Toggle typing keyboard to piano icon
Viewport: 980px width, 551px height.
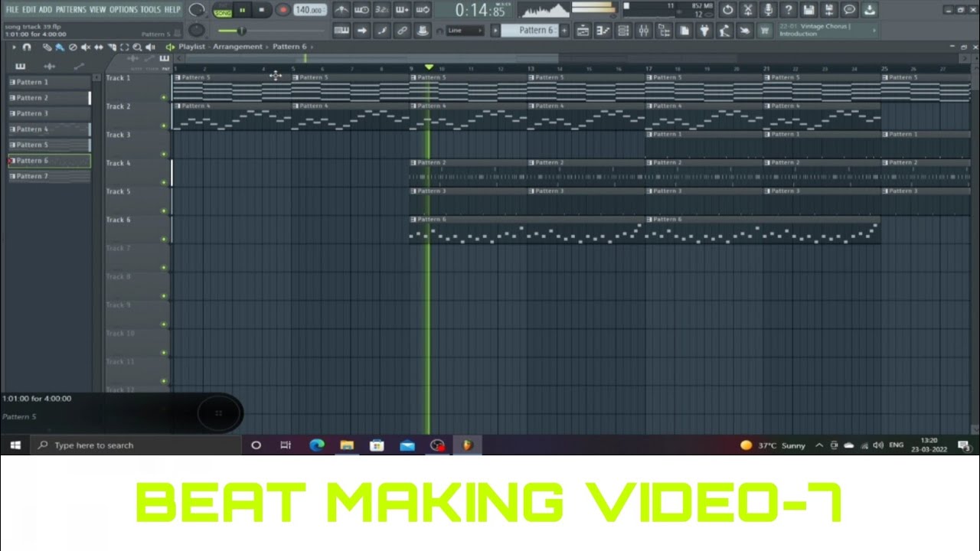341,31
